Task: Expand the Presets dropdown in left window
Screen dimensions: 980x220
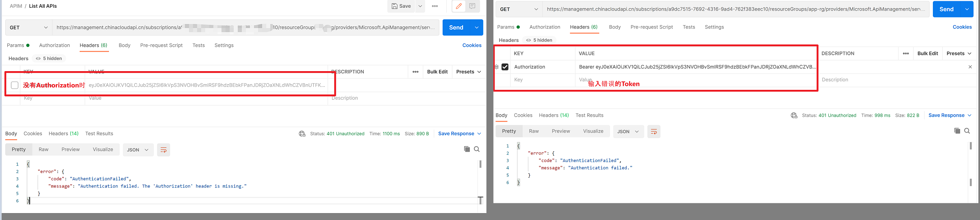Action: (x=468, y=72)
